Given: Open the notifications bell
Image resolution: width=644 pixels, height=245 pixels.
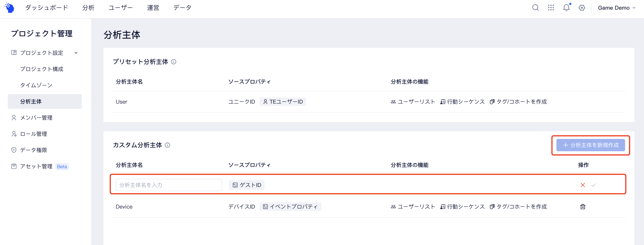Looking at the screenshot, I should tap(566, 8).
